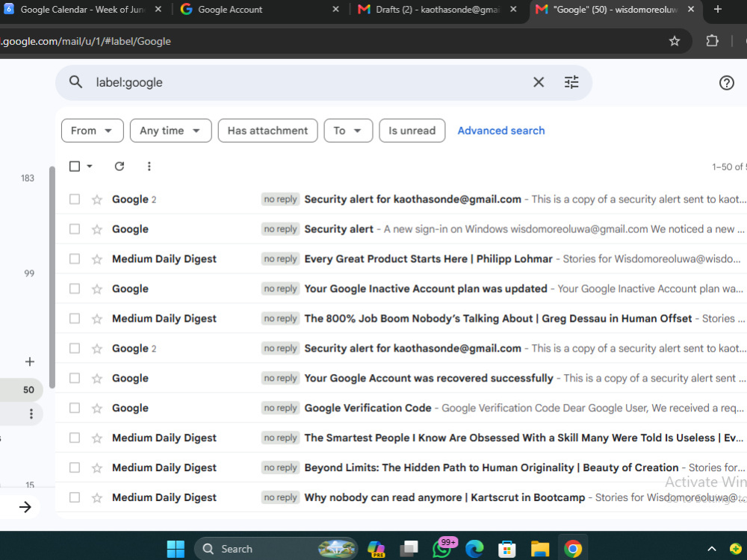This screenshot has width=747, height=560.
Task: Check the Smartest People I Know email
Action: (x=74, y=438)
